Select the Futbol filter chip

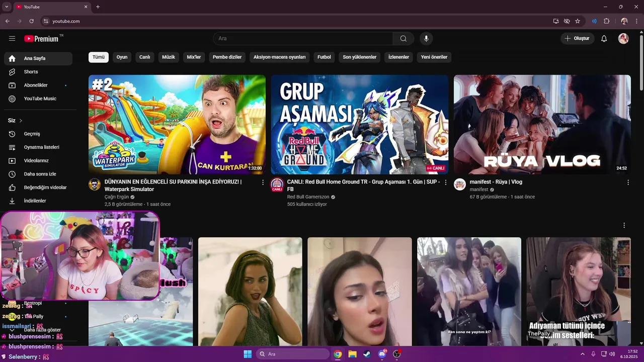(324, 57)
